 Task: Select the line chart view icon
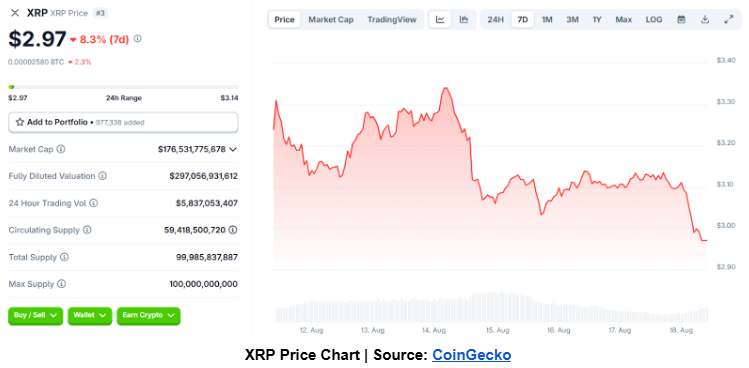coord(440,20)
